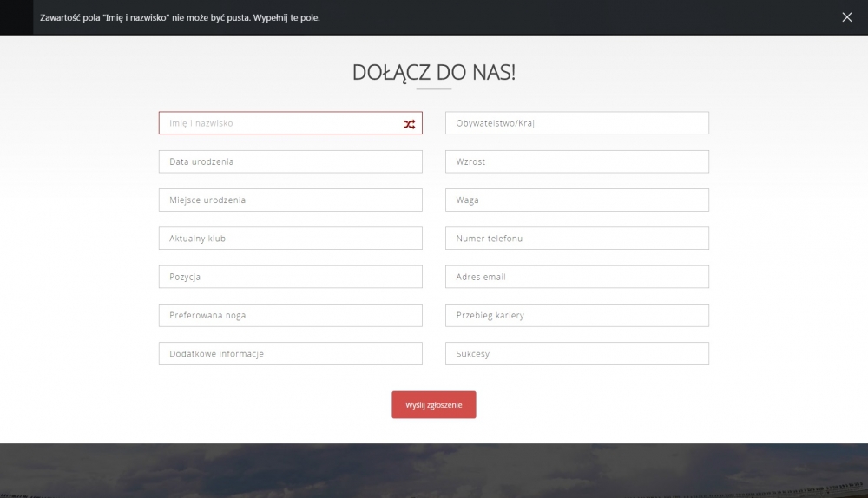Activate the Aktualny klub field

click(x=290, y=239)
